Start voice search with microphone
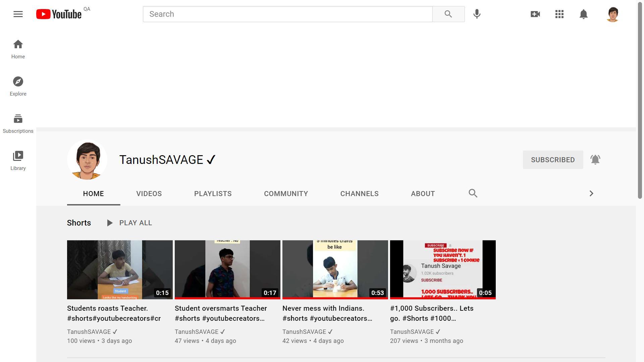Viewport: 644px width, 362px height. (x=477, y=14)
